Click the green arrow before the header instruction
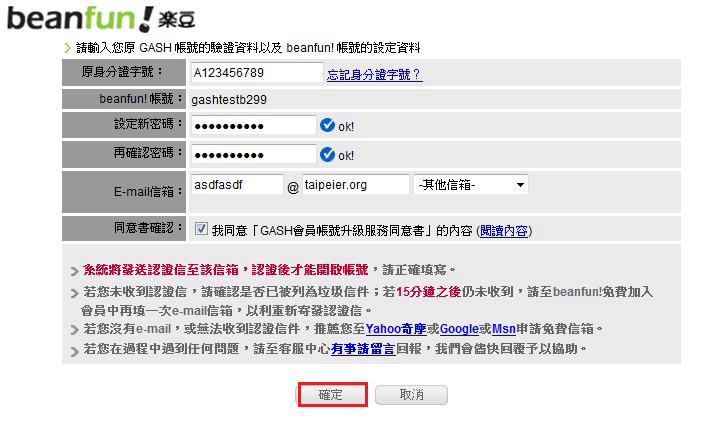 pos(66,48)
